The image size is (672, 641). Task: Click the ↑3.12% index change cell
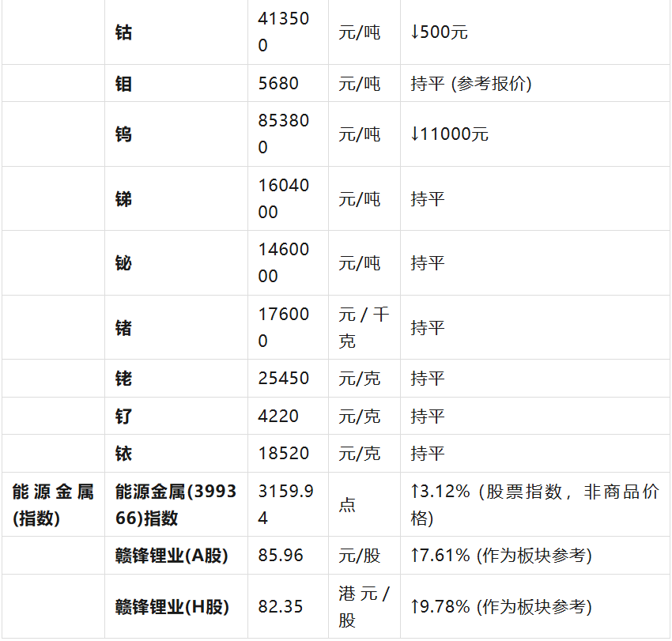click(534, 505)
